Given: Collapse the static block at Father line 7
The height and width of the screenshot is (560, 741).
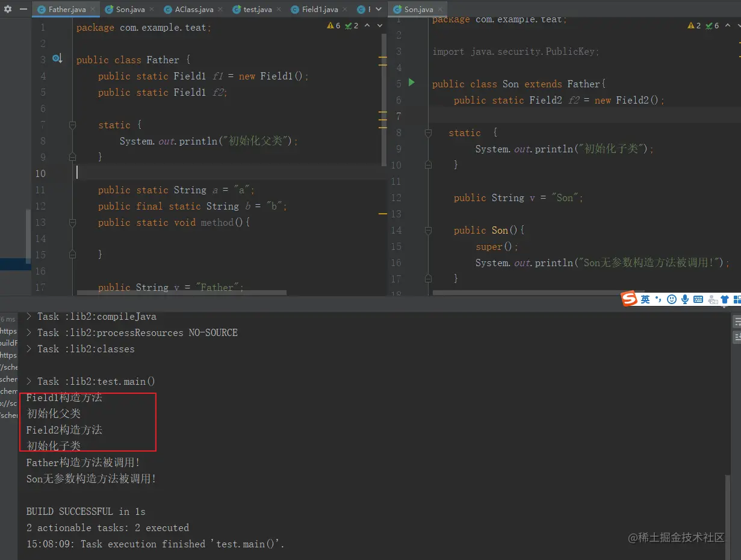Looking at the screenshot, I should 72,125.
